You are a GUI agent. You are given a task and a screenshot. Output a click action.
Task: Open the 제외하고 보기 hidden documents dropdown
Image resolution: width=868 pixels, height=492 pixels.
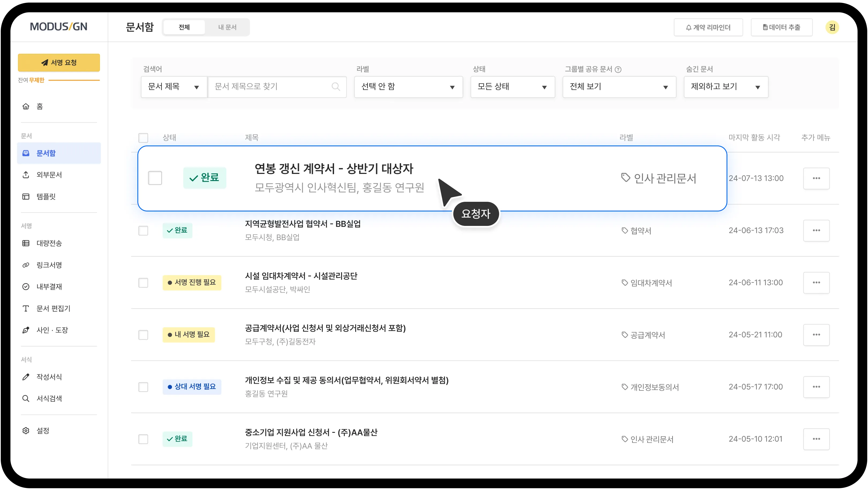click(x=725, y=87)
